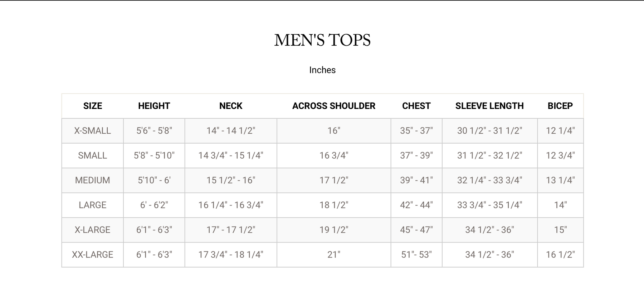Viewport: 644px width, 289px height.
Task: Click the ACROSS SHOULDER column header
Action: [x=333, y=106]
